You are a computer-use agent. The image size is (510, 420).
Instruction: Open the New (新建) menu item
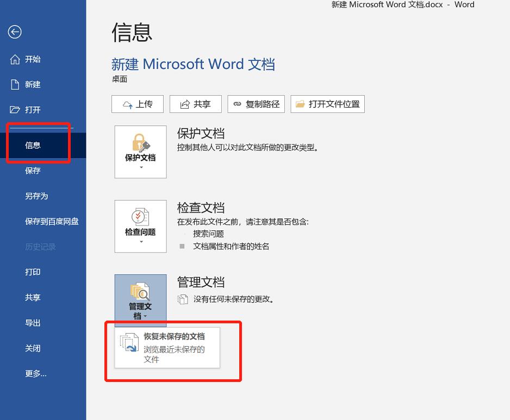tap(33, 84)
